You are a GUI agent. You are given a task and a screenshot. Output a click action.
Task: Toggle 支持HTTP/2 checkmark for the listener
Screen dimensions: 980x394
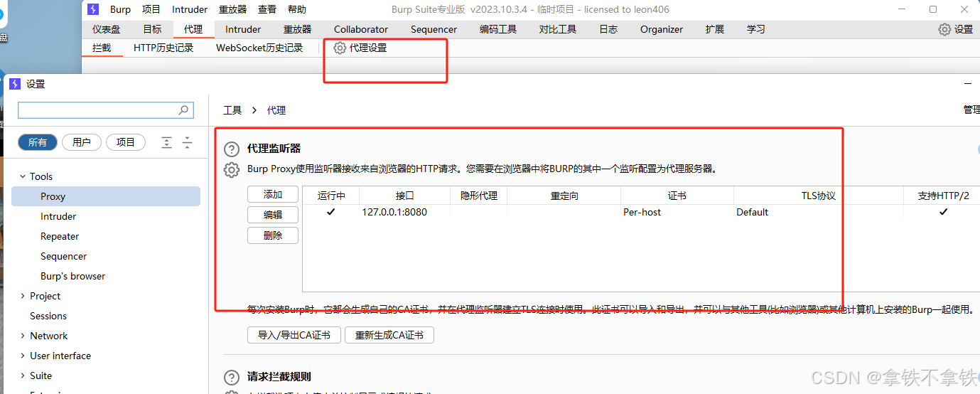[943, 212]
